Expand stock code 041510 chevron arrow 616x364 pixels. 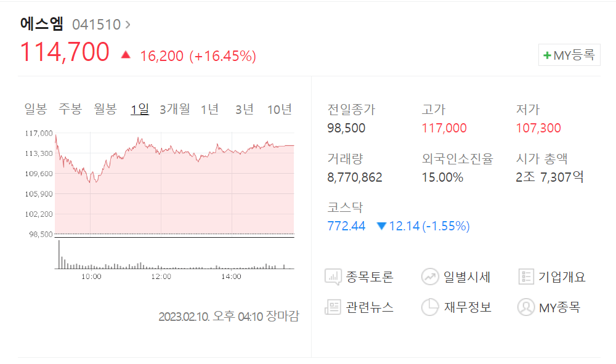(x=128, y=25)
